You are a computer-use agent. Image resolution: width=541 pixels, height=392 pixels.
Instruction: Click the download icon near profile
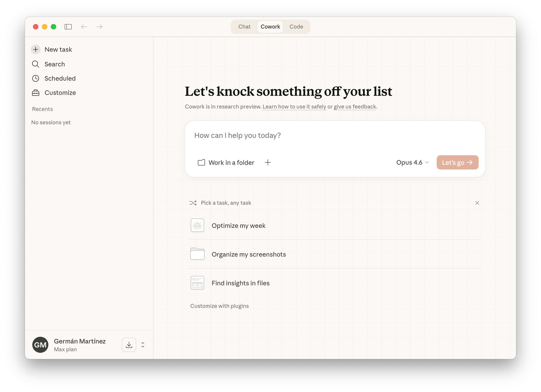click(129, 345)
